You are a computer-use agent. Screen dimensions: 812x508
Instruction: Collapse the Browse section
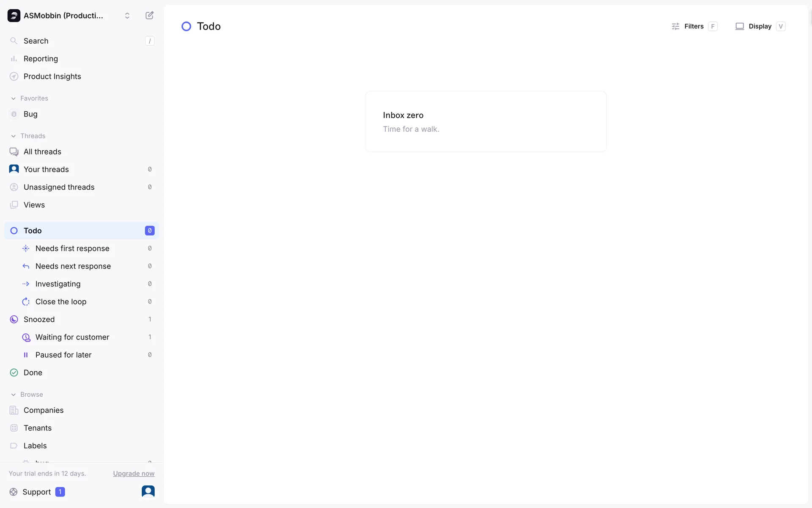pyautogui.click(x=14, y=395)
